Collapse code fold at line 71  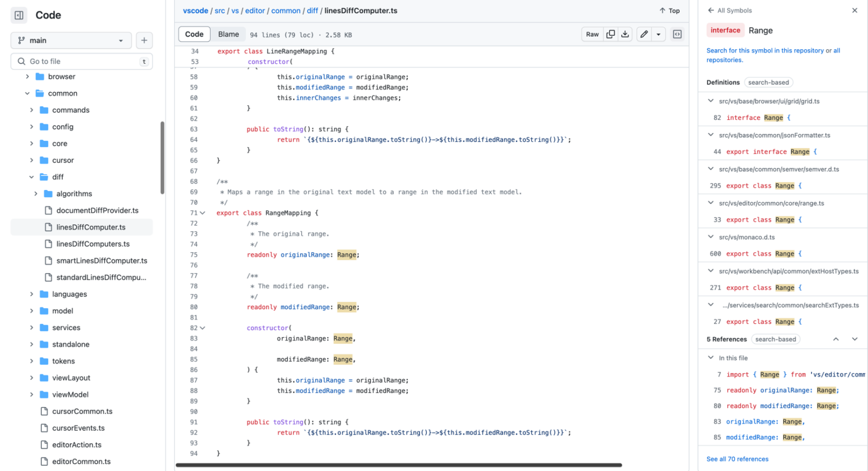(202, 213)
